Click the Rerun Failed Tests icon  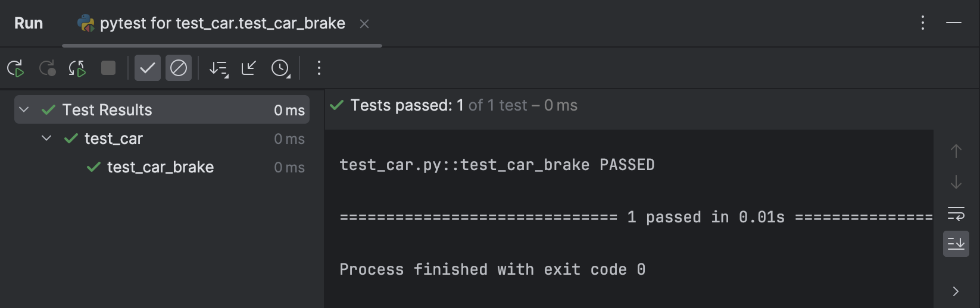47,68
